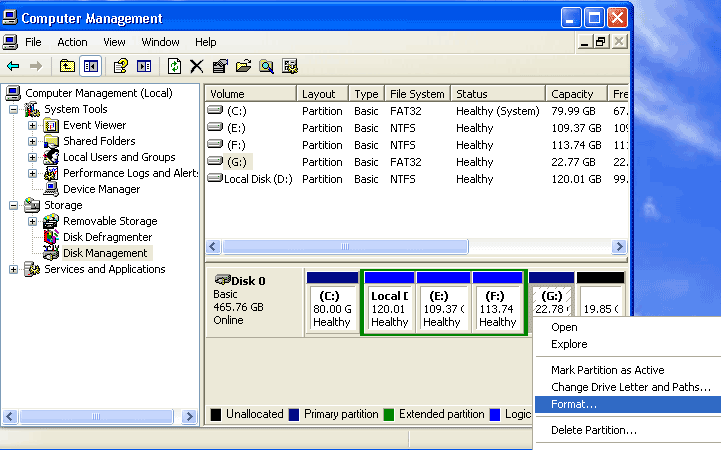This screenshot has width=721, height=450.
Task: Sort by the Volume column header
Action: coord(250,94)
